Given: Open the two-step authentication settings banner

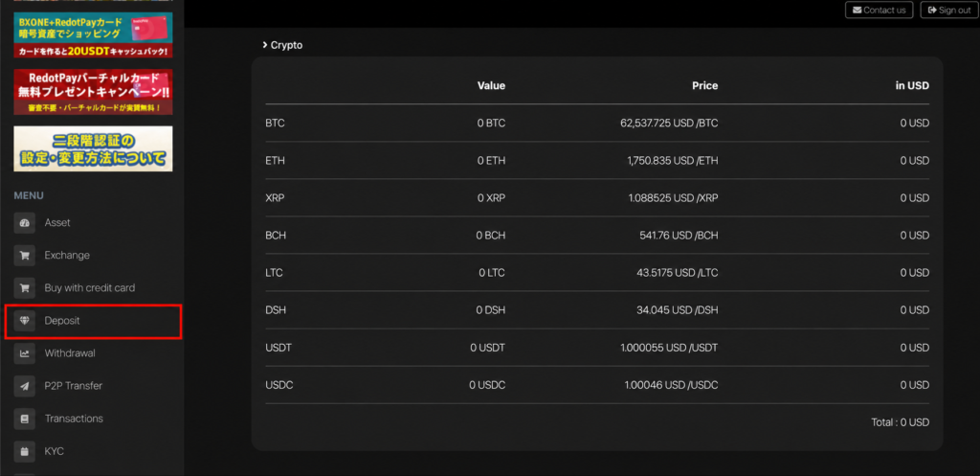Looking at the screenshot, I should tap(93, 148).
